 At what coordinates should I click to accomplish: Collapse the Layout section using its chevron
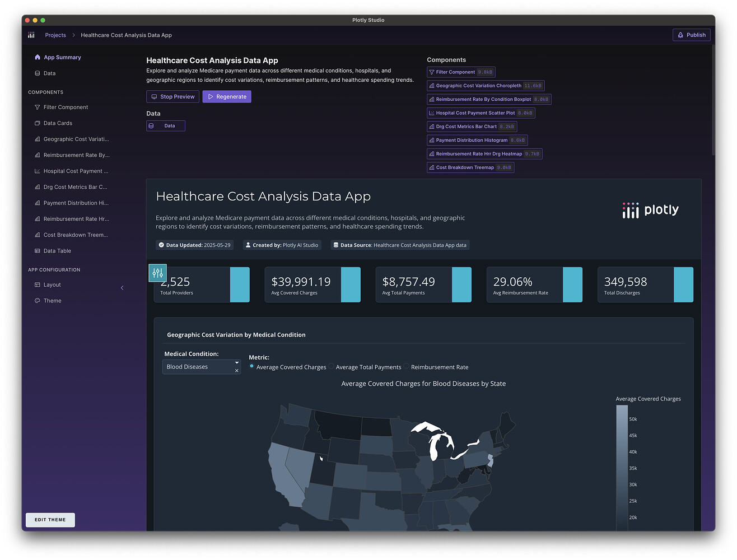pos(122,288)
